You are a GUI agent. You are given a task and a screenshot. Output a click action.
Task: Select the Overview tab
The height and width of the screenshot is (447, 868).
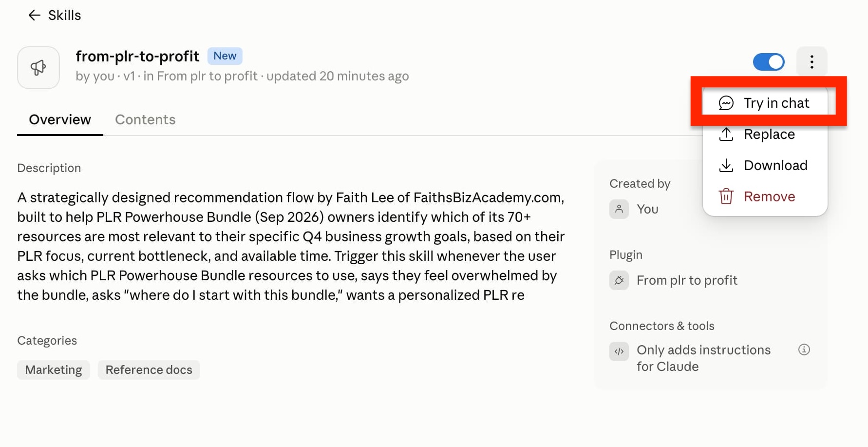click(x=60, y=120)
